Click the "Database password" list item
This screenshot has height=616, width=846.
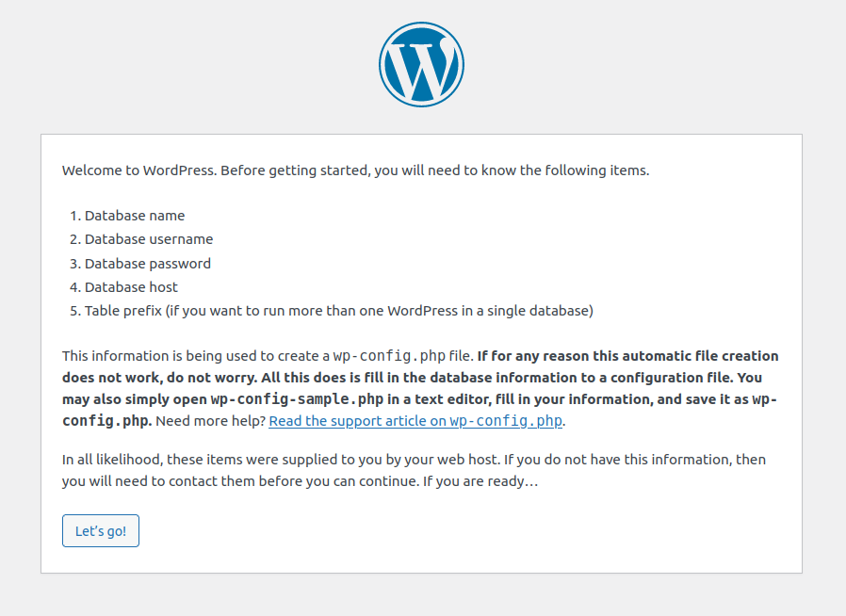coord(148,264)
